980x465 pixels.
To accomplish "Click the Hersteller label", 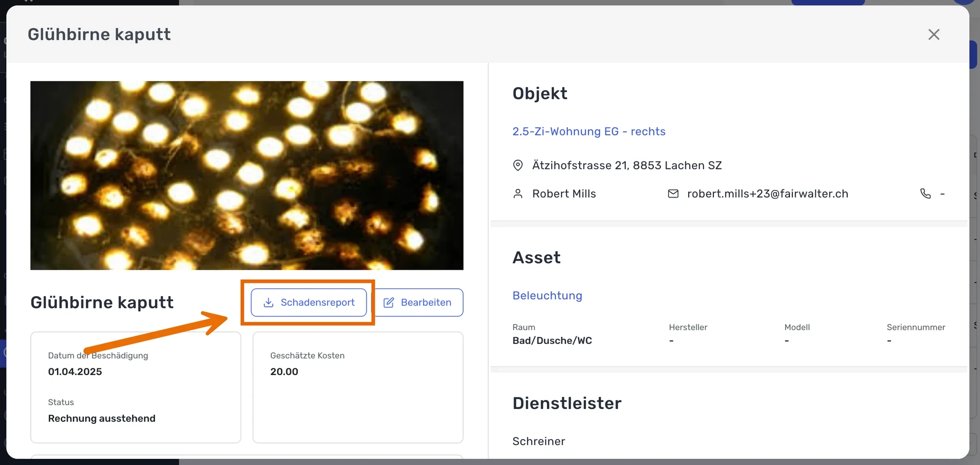I will (x=688, y=327).
